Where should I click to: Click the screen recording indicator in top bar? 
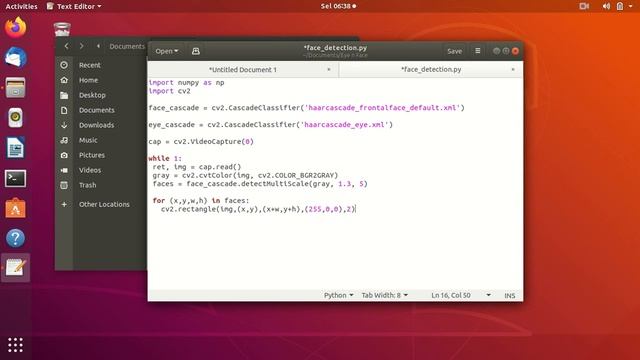584,6
